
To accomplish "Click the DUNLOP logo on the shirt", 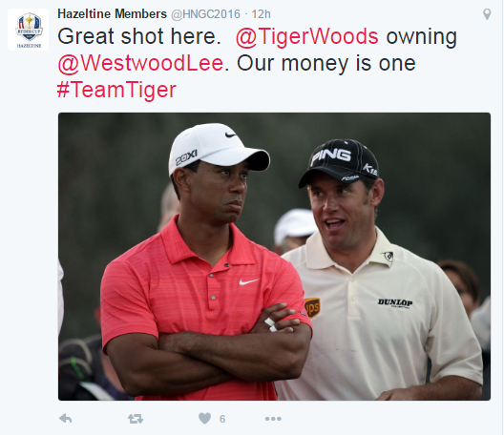I will coord(395,302).
